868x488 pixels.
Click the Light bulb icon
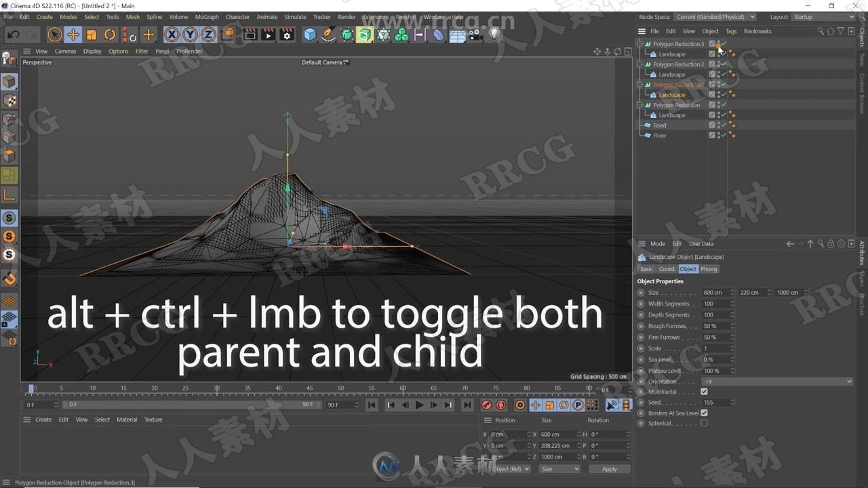point(494,34)
